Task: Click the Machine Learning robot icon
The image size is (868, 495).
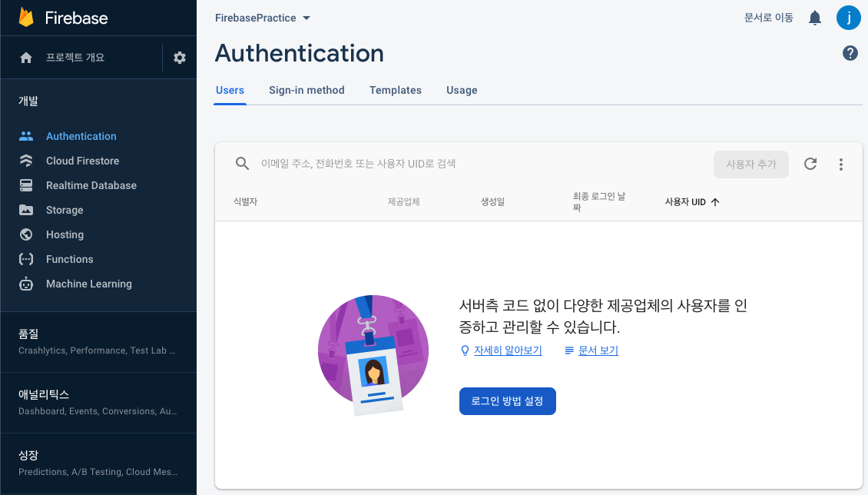Action: tap(26, 284)
